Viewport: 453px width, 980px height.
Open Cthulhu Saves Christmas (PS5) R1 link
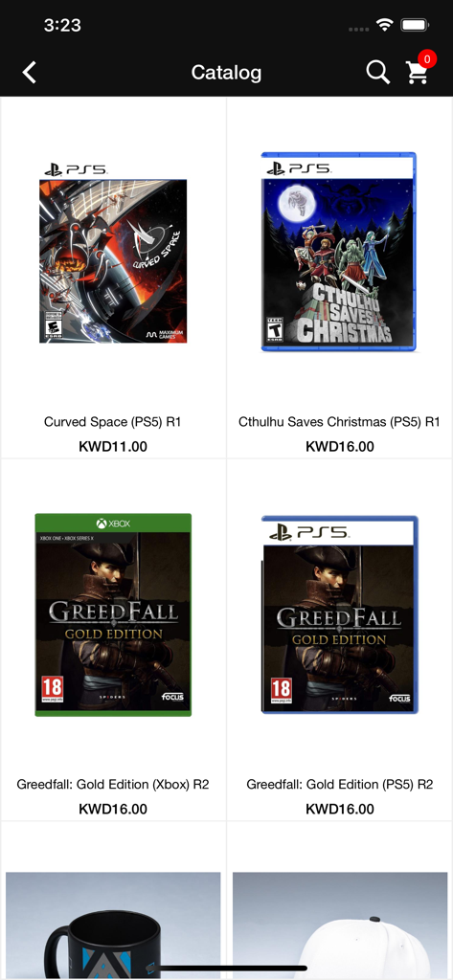tap(339, 422)
